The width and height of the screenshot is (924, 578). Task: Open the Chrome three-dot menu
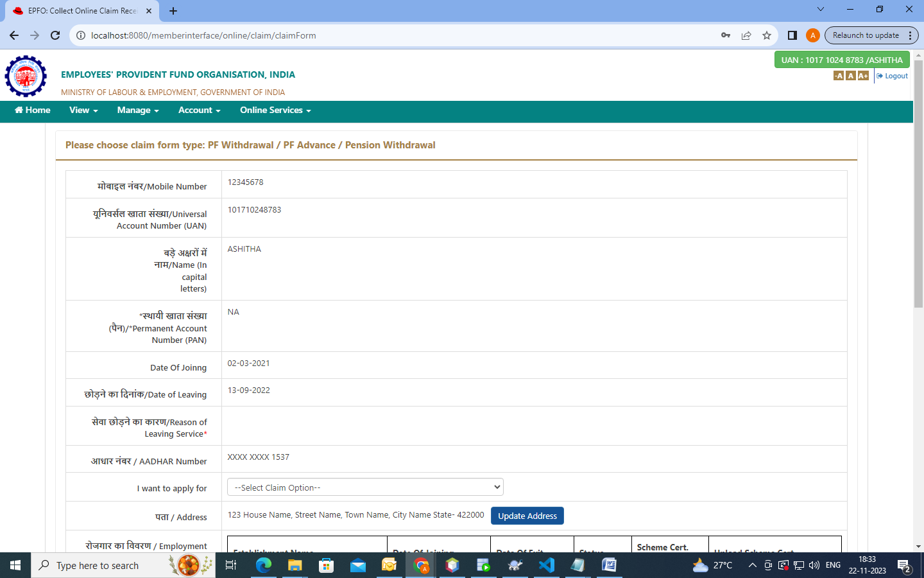911,35
